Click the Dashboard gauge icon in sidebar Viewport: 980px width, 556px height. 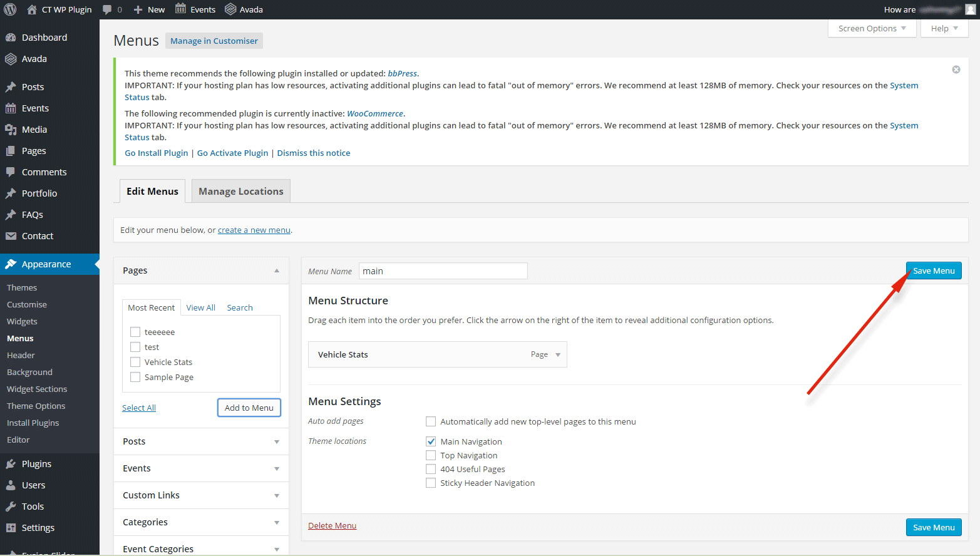tap(11, 38)
